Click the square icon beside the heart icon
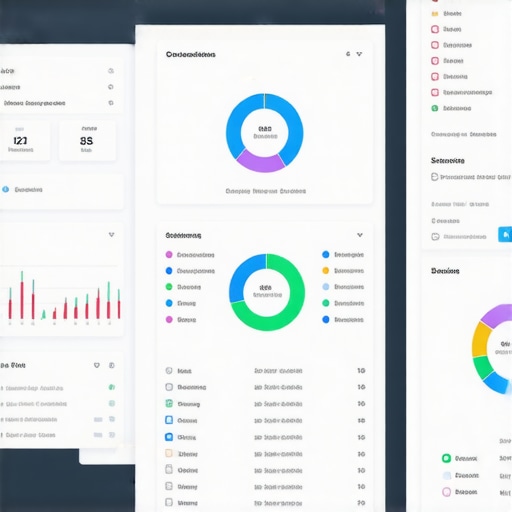Screen dimensions: 512x512 [112, 365]
